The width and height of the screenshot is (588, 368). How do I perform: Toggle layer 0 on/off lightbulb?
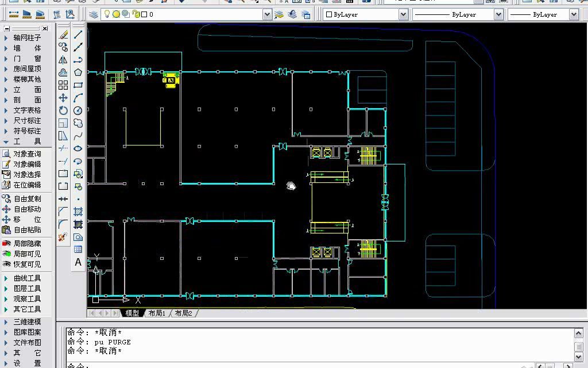[x=107, y=14]
